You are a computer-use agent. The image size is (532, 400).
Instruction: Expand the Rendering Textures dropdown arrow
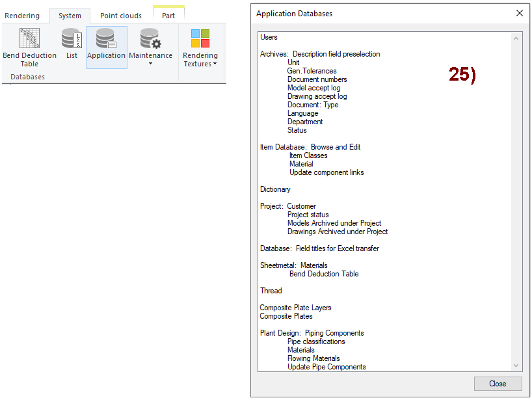215,64
